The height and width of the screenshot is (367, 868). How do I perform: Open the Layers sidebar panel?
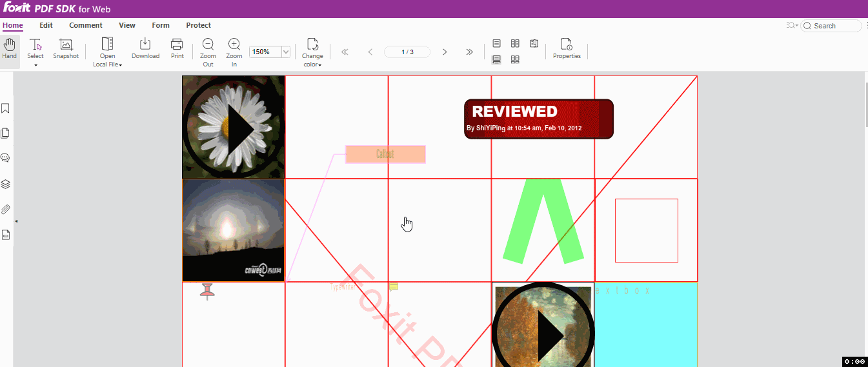[6, 184]
